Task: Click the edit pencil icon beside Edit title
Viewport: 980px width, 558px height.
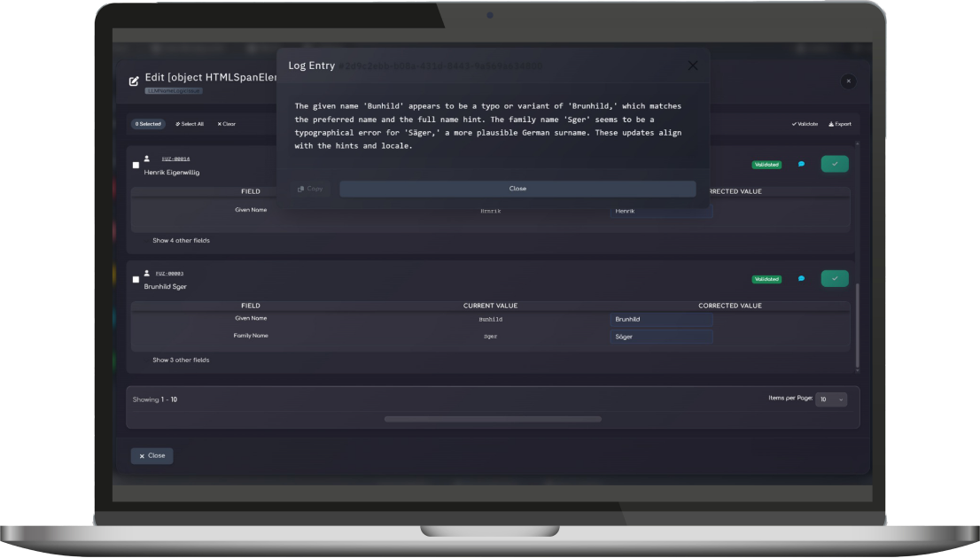Action: pyautogui.click(x=134, y=81)
